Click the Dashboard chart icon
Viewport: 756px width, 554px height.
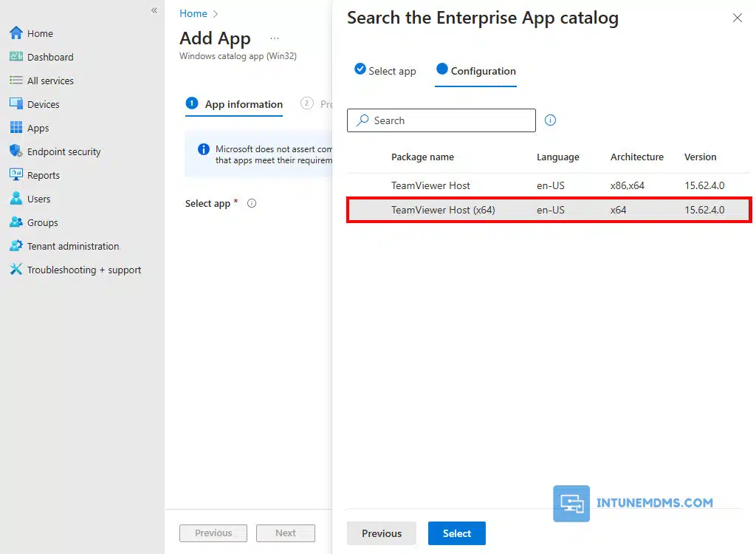[x=16, y=56]
